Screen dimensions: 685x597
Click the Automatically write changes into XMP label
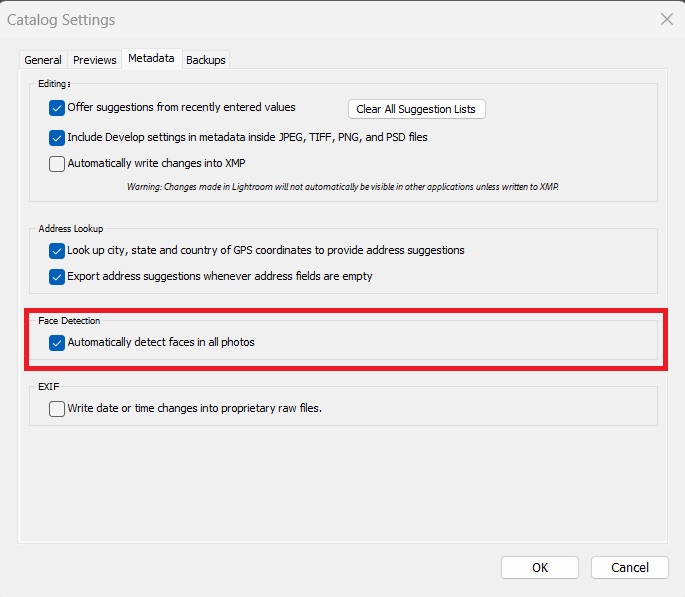pos(156,163)
